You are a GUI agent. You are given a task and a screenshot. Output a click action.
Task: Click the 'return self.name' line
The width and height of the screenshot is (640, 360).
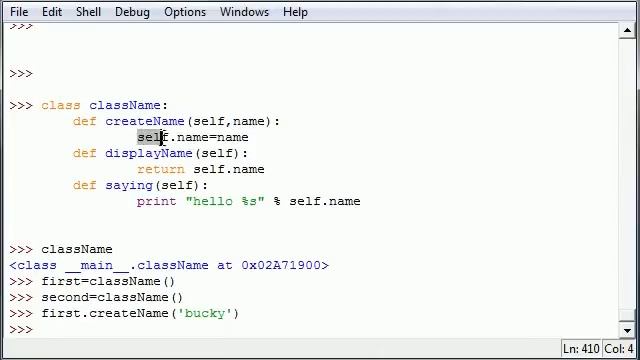coord(200,169)
